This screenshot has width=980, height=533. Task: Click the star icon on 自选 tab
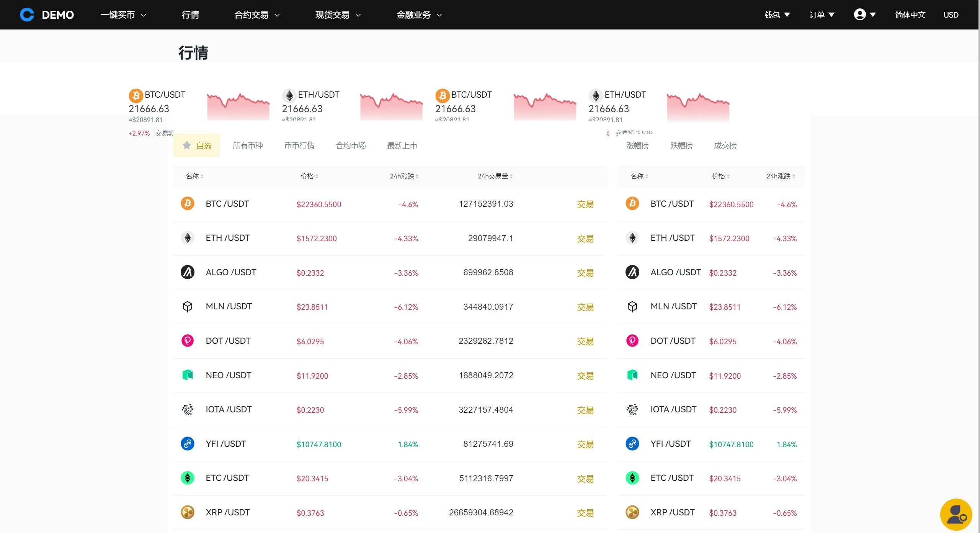pos(187,145)
